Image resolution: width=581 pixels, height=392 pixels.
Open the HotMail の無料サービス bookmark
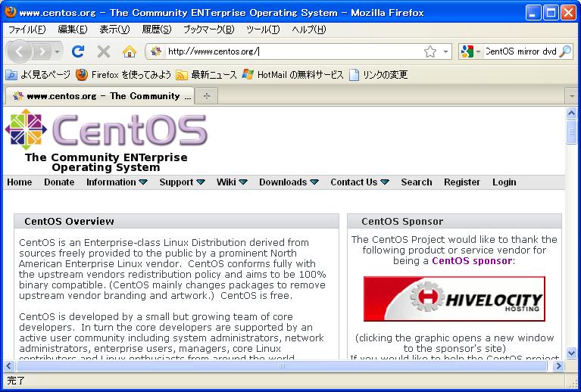click(292, 75)
